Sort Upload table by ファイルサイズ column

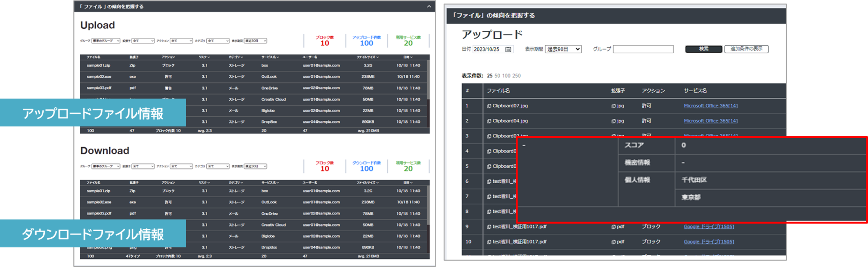coord(368,57)
